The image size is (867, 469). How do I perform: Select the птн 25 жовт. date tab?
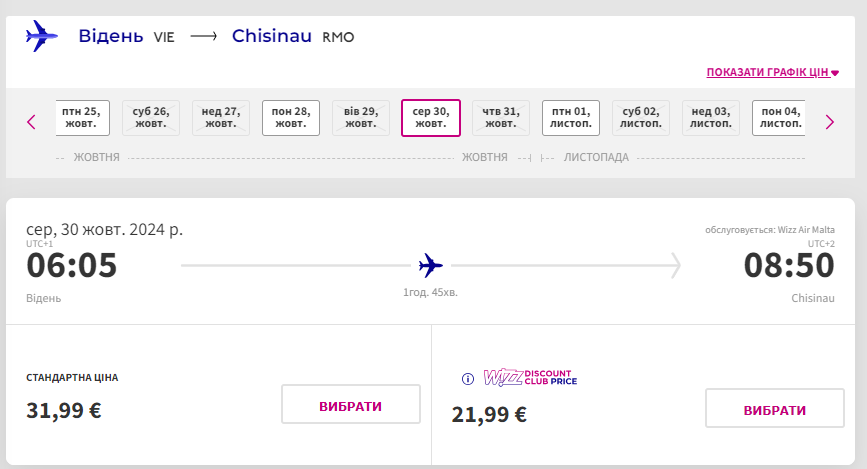point(81,118)
